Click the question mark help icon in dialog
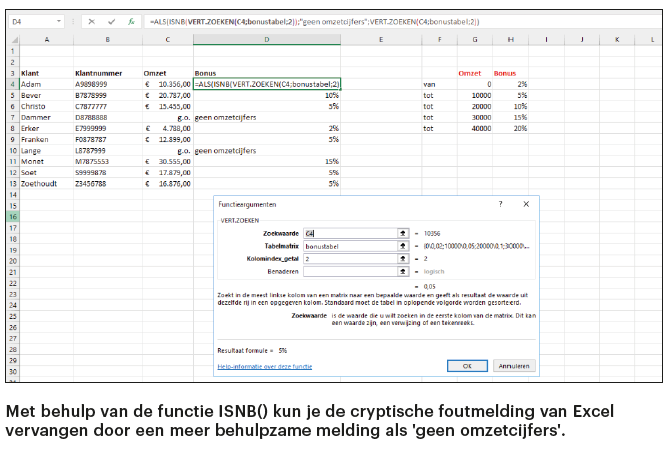671x454 pixels. click(x=501, y=203)
